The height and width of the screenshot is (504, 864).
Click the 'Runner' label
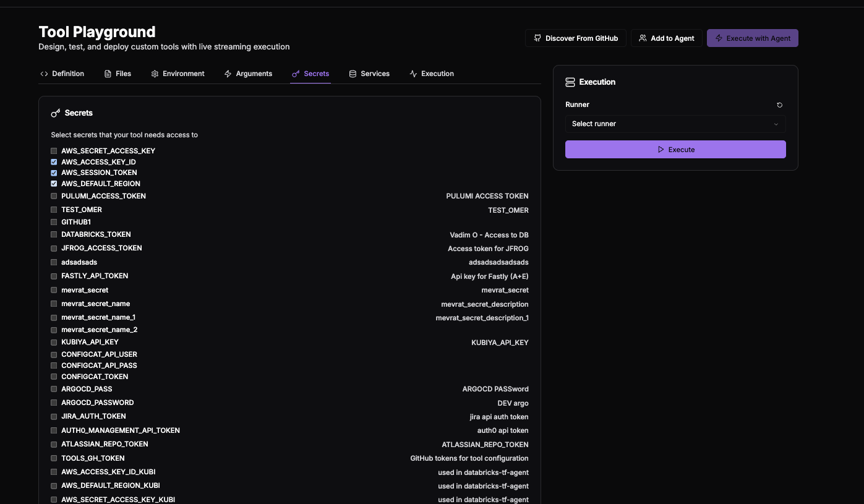[x=577, y=105]
